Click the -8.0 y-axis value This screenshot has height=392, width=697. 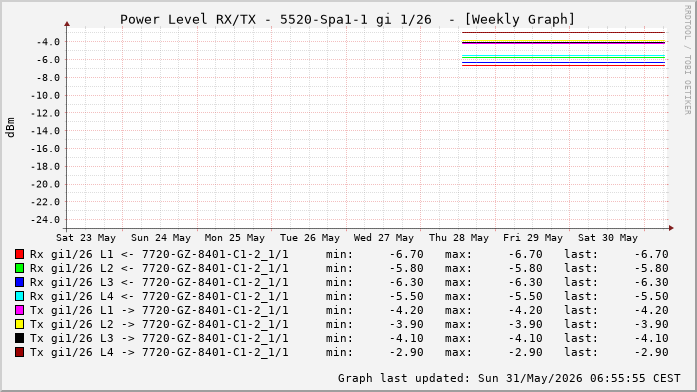click(x=48, y=78)
